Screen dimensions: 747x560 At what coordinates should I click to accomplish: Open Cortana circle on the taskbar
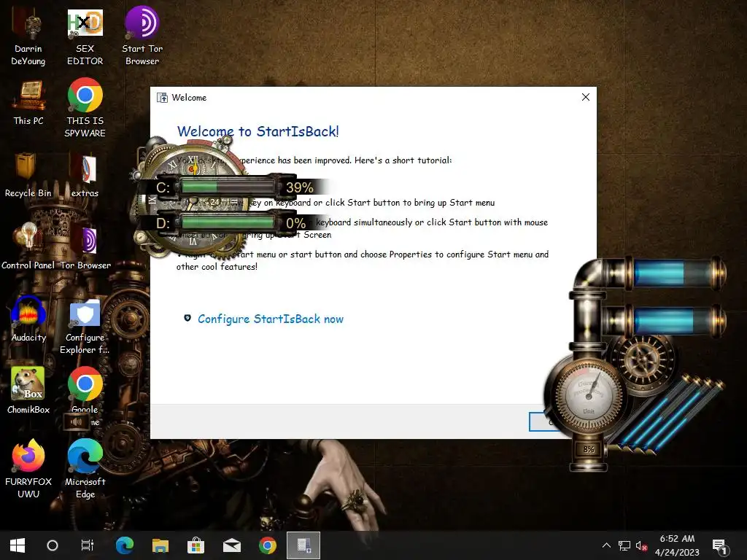point(53,545)
